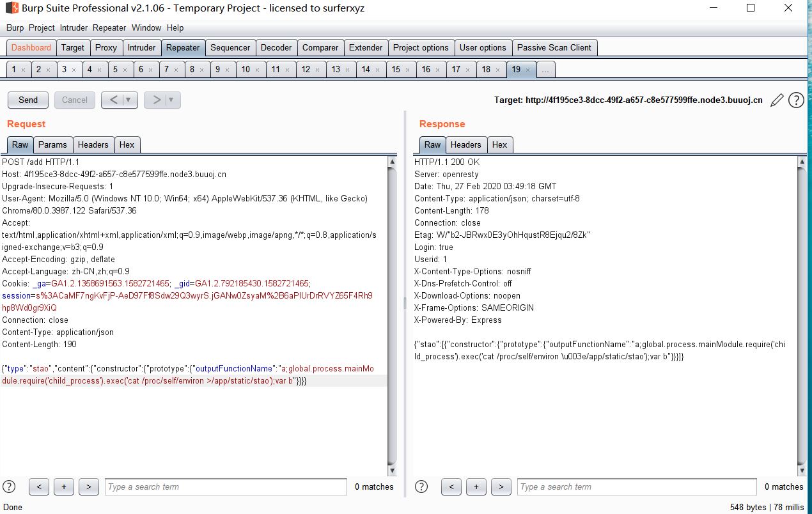
Task: Click the Send button
Action: pos(28,100)
